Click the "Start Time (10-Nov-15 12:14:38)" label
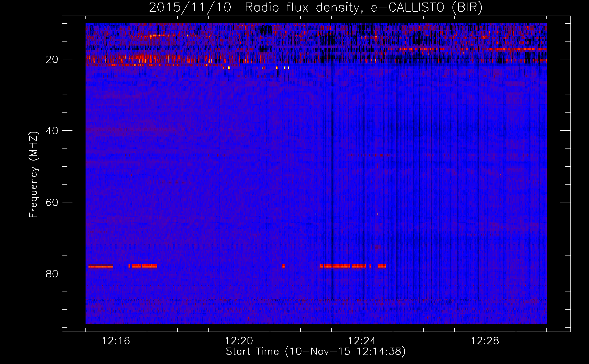Screen dimensions: 589x364 tap(316, 352)
